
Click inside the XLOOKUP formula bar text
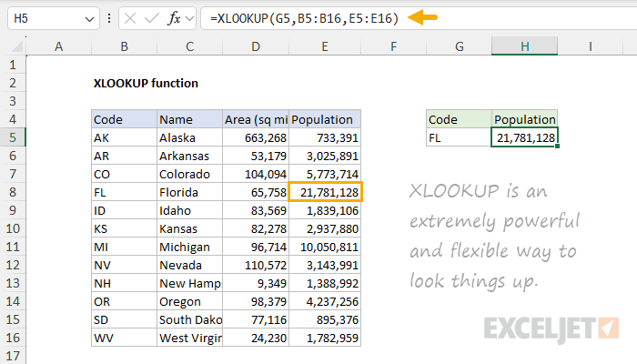point(304,18)
